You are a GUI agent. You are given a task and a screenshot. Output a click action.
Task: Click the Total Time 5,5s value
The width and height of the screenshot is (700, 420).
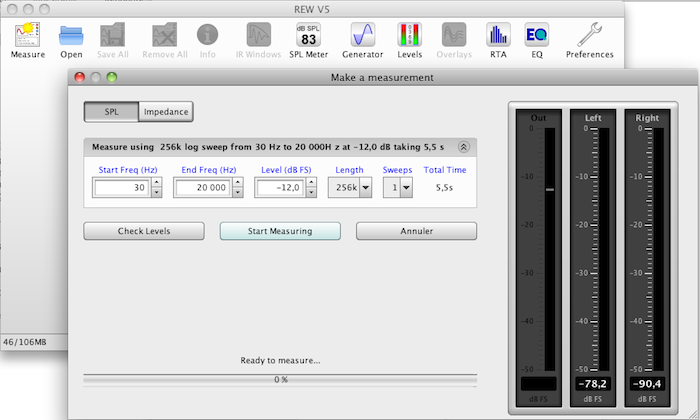(444, 188)
